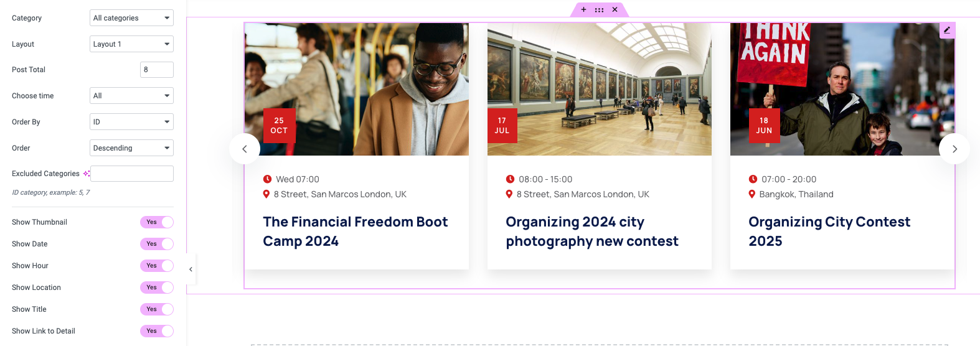Click the AI sparkle icon beside Excluded Categories

tap(87, 174)
